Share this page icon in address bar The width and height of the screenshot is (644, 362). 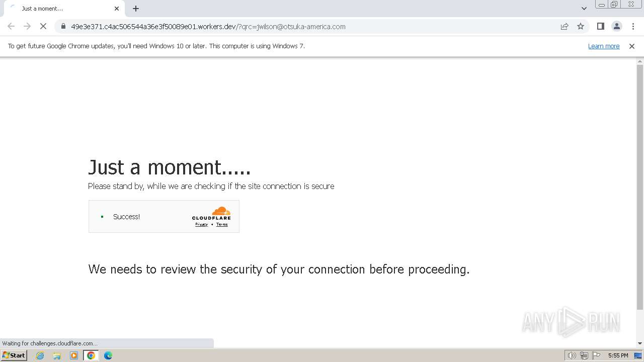(x=565, y=26)
